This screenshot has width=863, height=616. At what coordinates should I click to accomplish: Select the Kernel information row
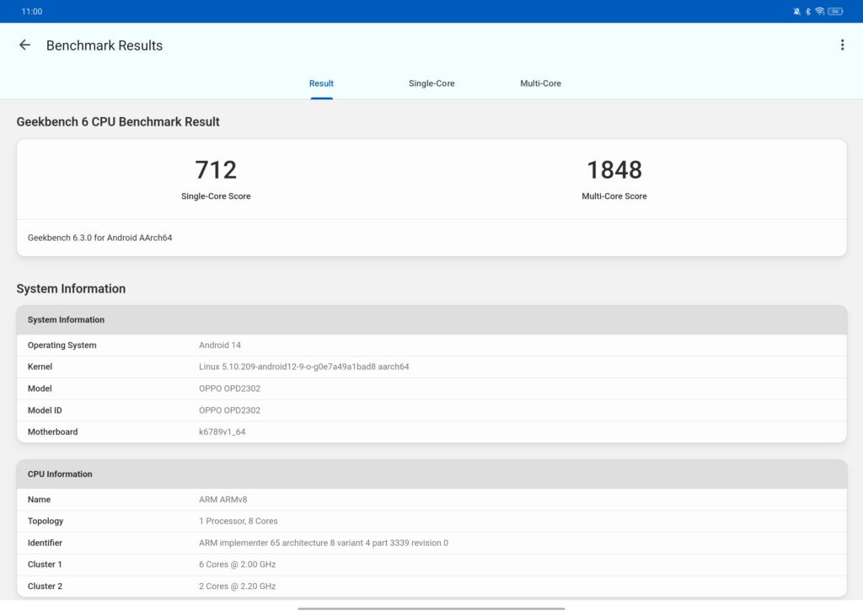click(431, 367)
